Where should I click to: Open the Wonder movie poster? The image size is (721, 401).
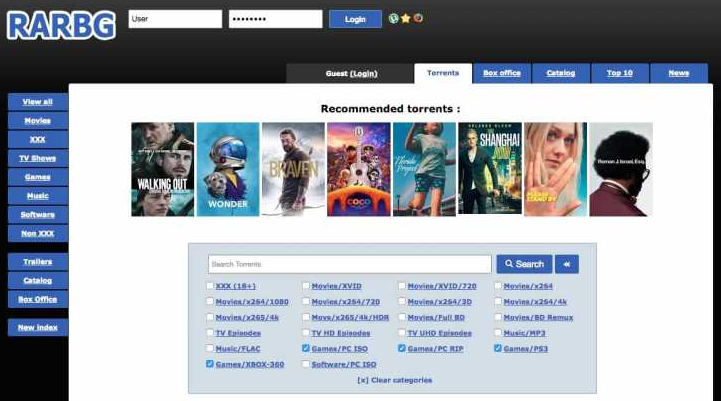(228, 169)
